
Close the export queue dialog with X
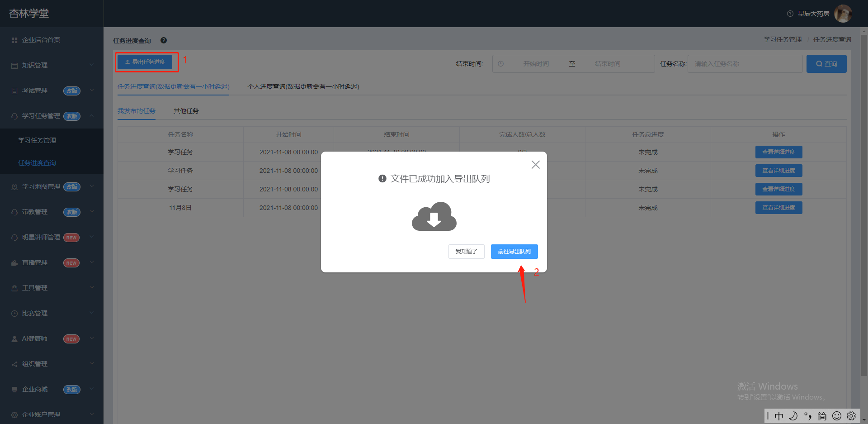click(x=536, y=165)
